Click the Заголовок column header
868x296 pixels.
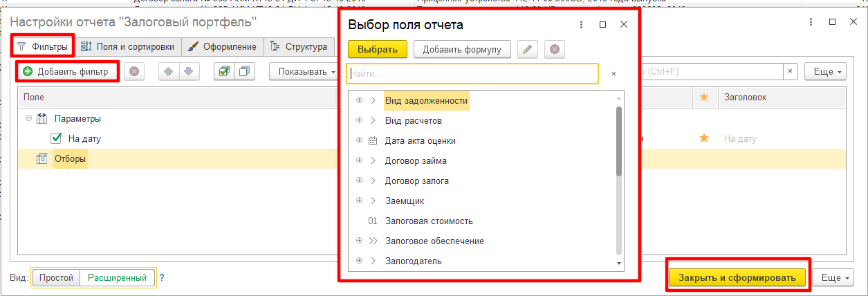745,98
